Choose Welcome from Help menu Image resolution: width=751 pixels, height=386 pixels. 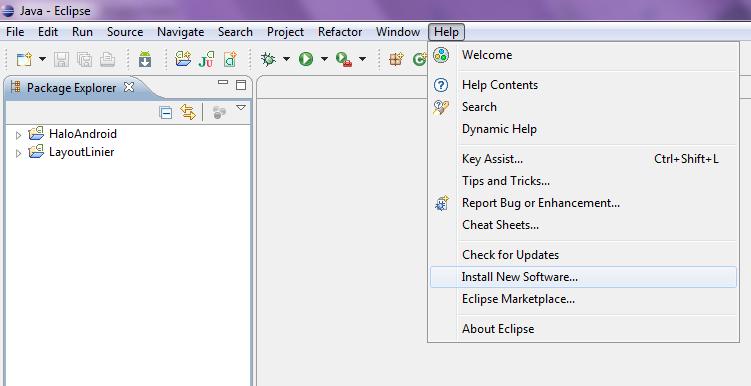click(x=583, y=55)
